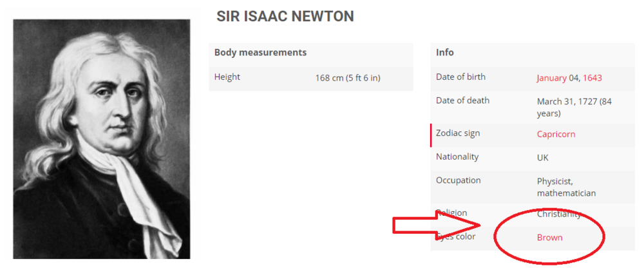Open the January birth month link

(x=552, y=78)
